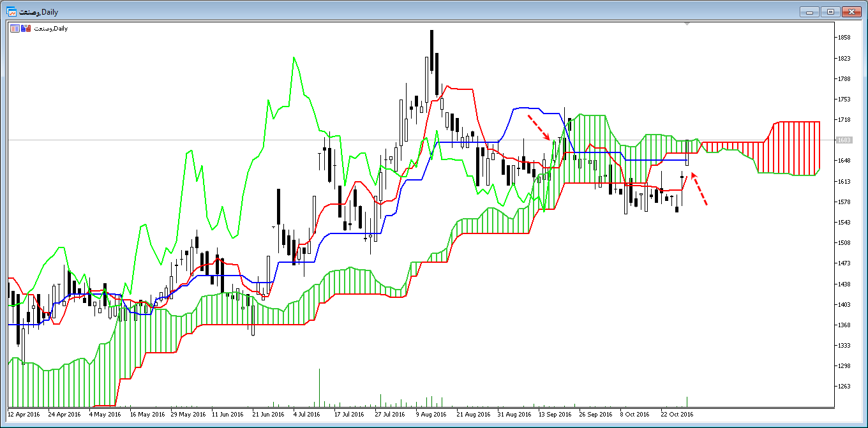Click the current price tag 1683
This screenshot has height=428, width=868.
click(844, 140)
